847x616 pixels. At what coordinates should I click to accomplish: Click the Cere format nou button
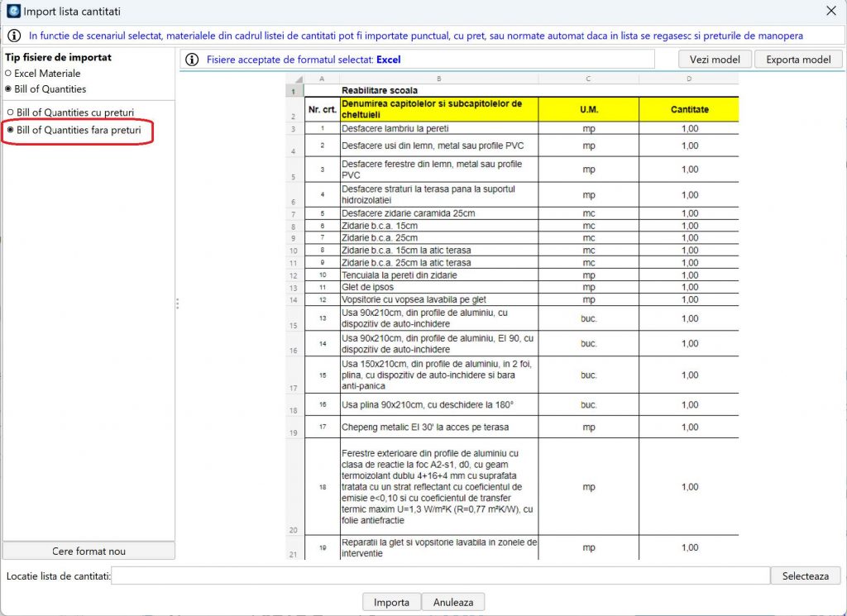[89, 552]
